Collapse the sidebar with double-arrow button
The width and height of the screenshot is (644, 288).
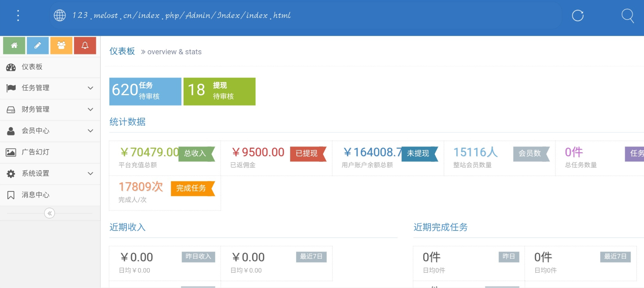[49, 213]
